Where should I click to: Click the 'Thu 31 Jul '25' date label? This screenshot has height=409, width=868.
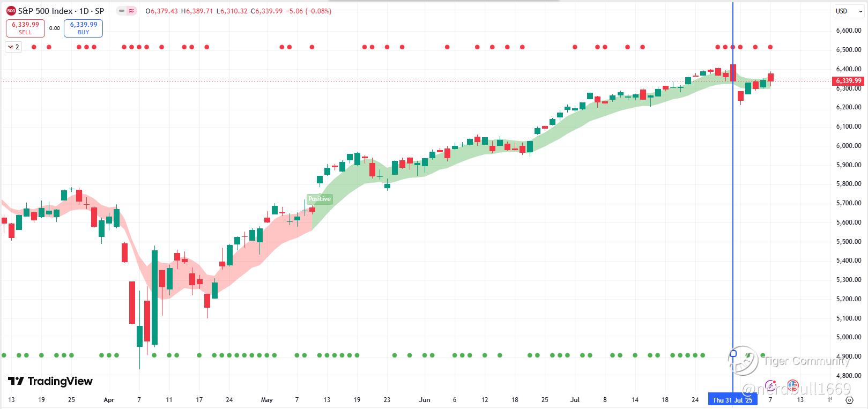point(732,400)
